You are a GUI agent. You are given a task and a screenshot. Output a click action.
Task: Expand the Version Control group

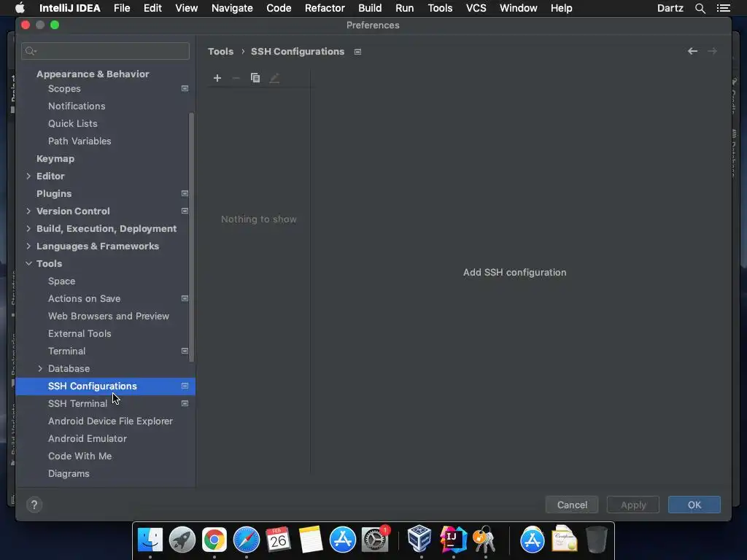coord(28,211)
